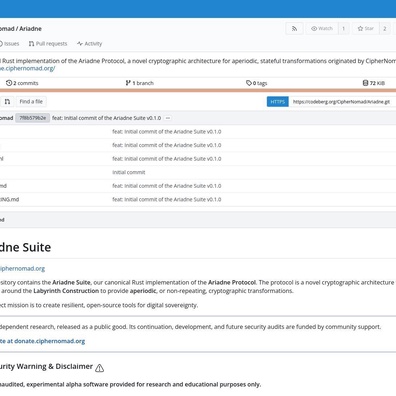Star the Ariadne repository
The width and height of the screenshot is (396, 396).
pyautogui.click(x=365, y=29)
